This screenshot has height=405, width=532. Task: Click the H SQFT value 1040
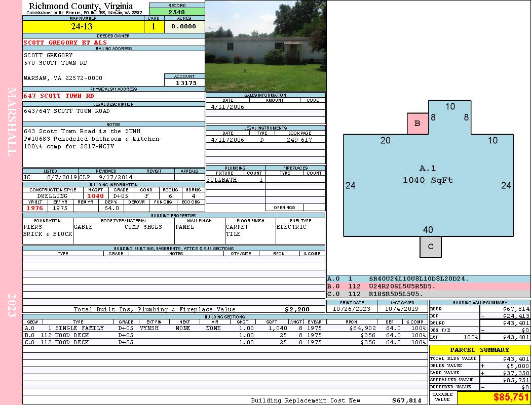96,196
